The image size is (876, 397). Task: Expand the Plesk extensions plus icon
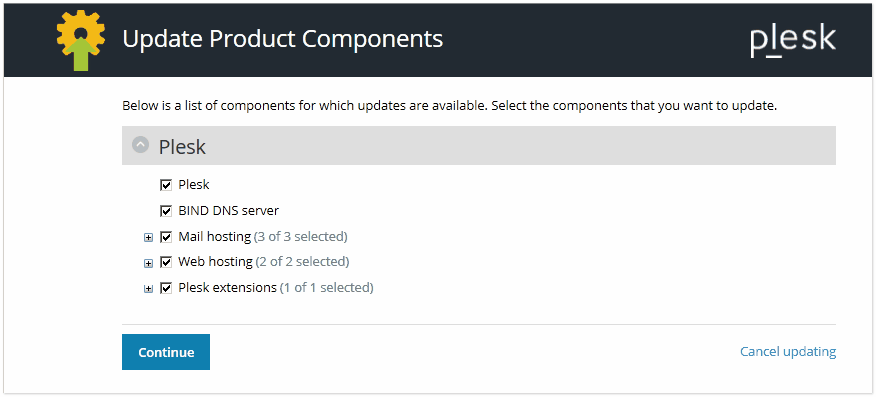click(148, 289)
